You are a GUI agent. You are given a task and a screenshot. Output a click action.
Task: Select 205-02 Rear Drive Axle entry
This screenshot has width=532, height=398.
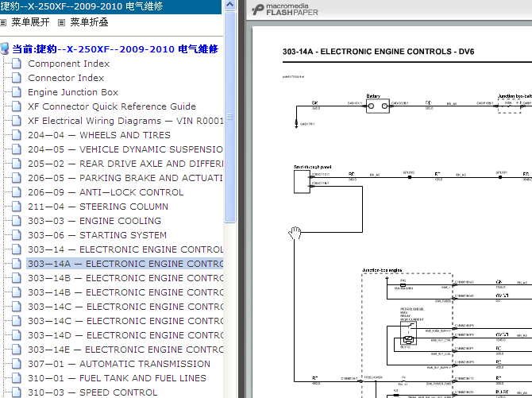(x=125, y=164)
